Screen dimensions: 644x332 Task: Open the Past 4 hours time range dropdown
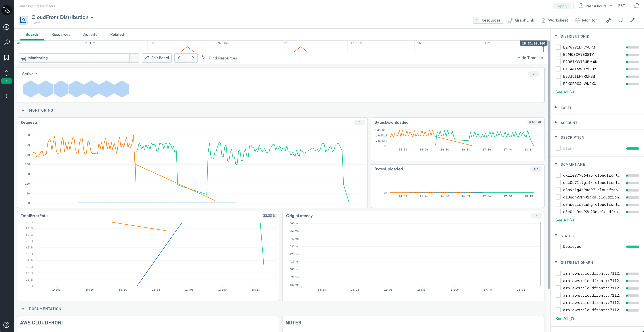(x=595, y=6)
